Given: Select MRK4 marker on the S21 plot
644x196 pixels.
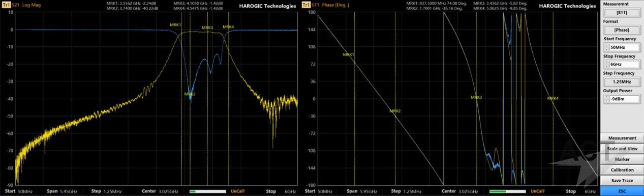Looking at the screenshot, I should point(228,26).
